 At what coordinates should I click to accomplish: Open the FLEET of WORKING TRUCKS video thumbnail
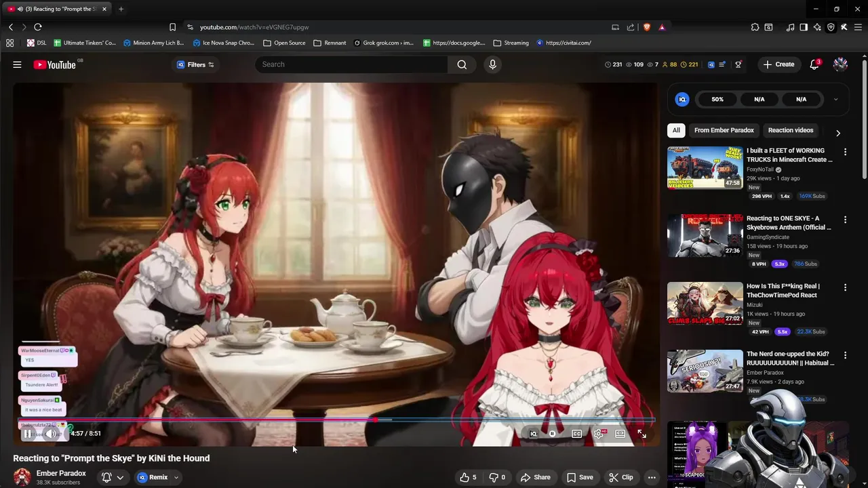coord(705,167)
